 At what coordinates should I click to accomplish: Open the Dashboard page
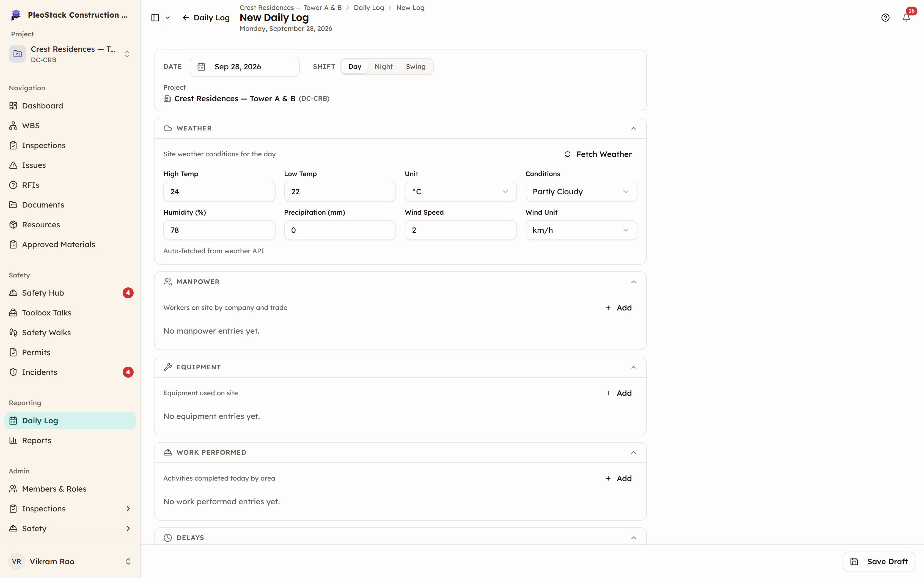[x=70, y=105]
